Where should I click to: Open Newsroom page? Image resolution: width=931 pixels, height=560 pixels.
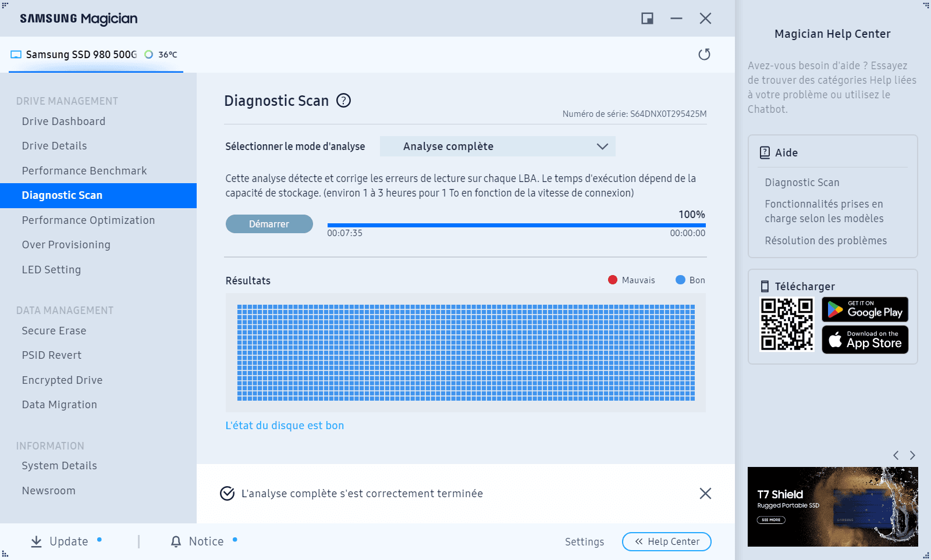(x=49, y=491)
